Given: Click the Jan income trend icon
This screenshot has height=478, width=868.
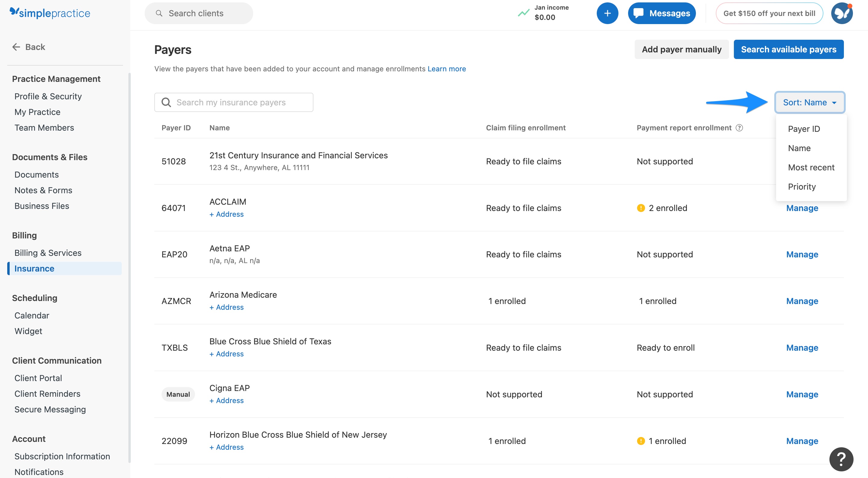Looking at the screenshot, I should (x=523, y=13).
